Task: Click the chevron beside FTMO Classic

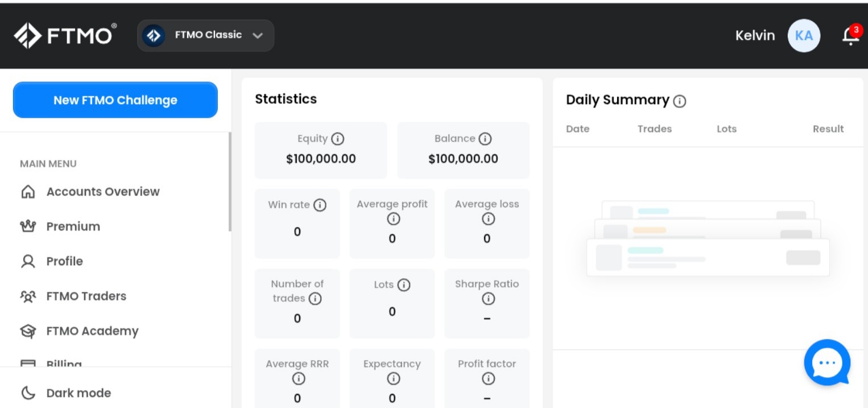Action: (x=258, y=35)
